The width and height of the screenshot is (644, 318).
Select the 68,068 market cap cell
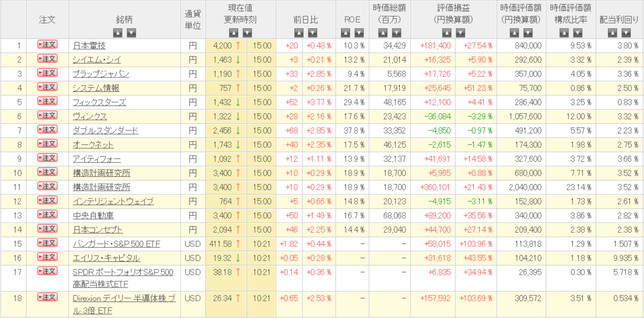tap(390, 215)
